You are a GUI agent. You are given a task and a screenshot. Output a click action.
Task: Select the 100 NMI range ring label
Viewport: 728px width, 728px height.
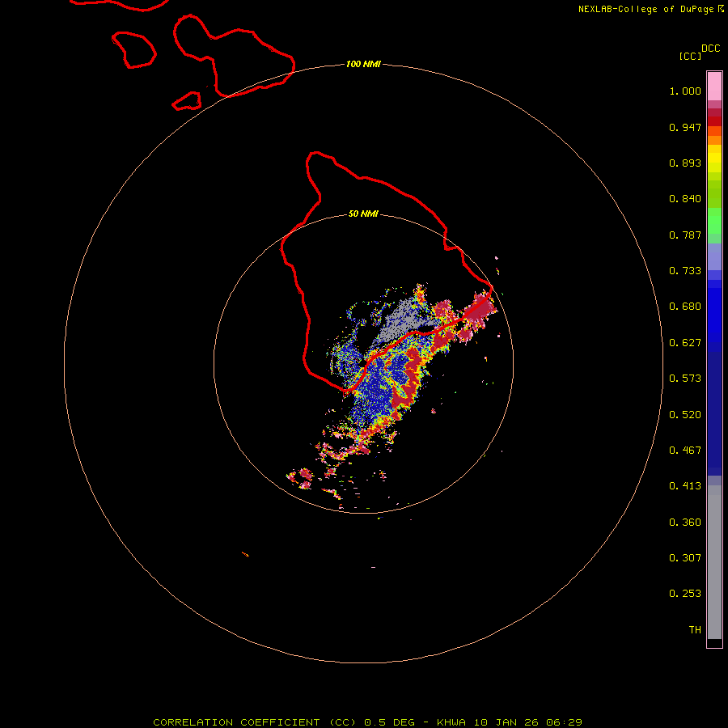coord(363,64)
